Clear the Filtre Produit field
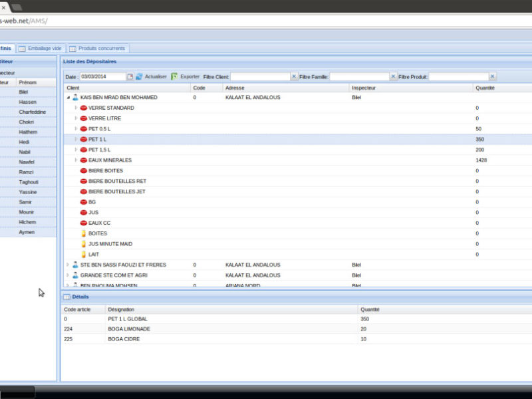Viewport: 532px width, 399px height. [493, 76]
